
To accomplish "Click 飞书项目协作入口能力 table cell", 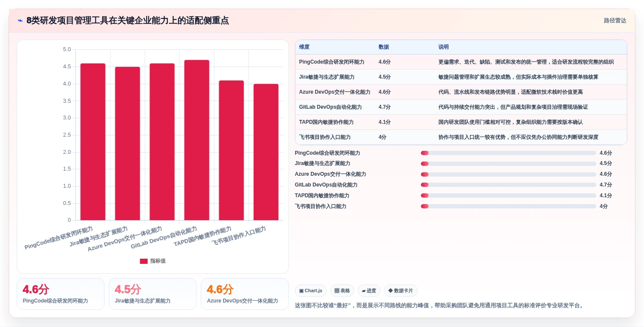I will [325, 137].
